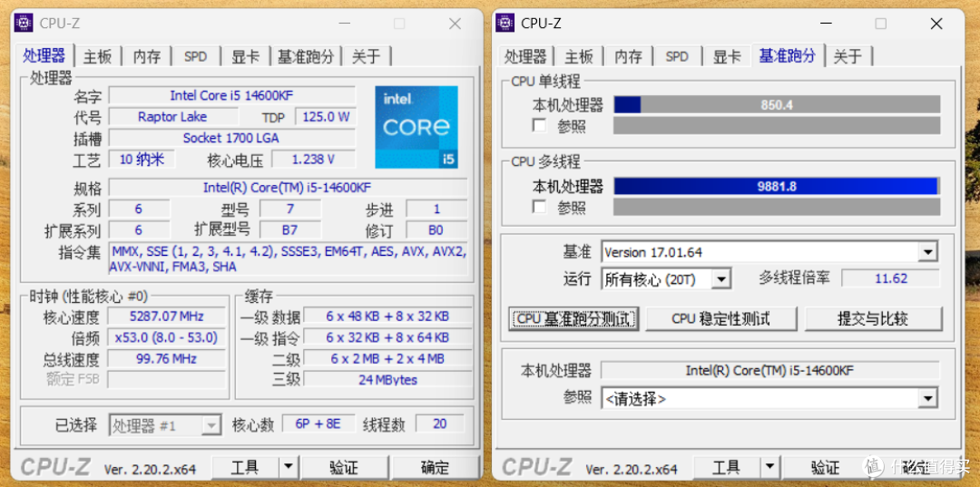980x487 pixels.
Task: Click the empty single-thread 参照 bar
Action: (777, 125)
